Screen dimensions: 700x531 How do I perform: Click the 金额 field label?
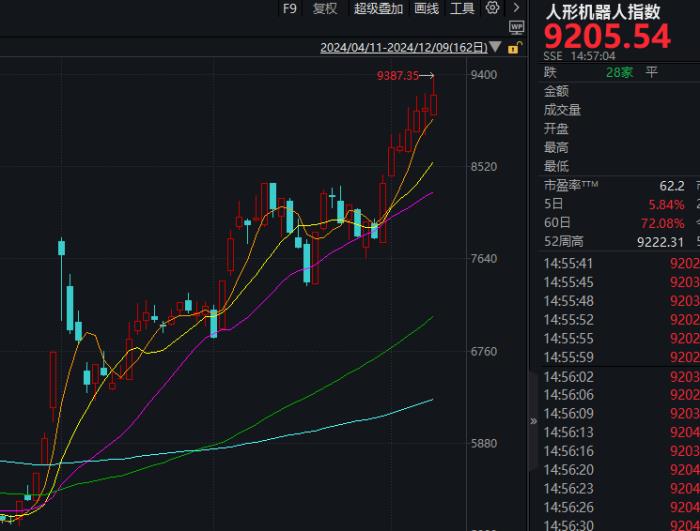point(556,91)
